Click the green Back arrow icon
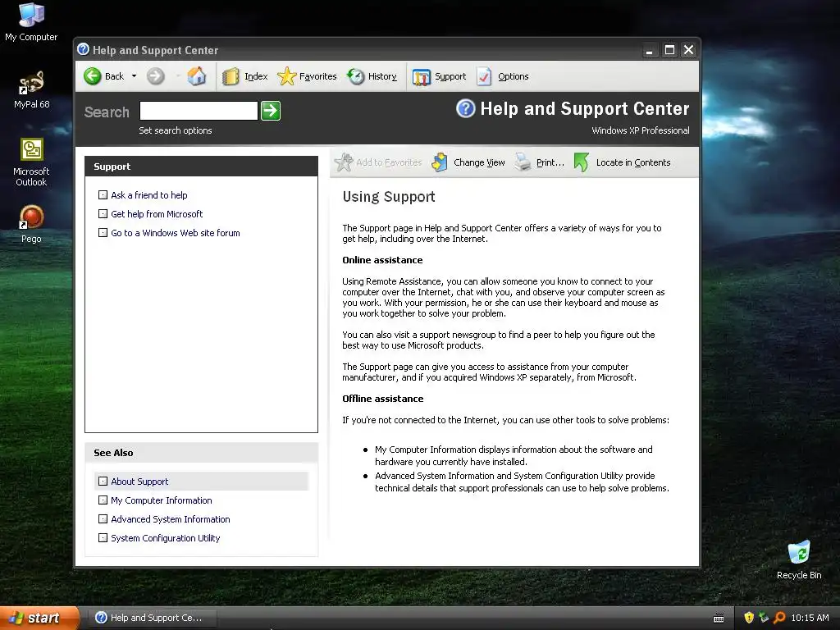 pyautogui.click(x=92, y=76)
